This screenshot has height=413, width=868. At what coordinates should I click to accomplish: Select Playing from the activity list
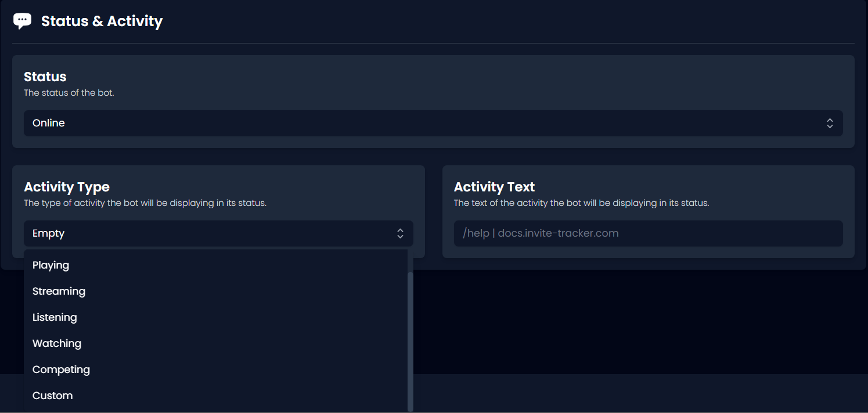[51, 265]
